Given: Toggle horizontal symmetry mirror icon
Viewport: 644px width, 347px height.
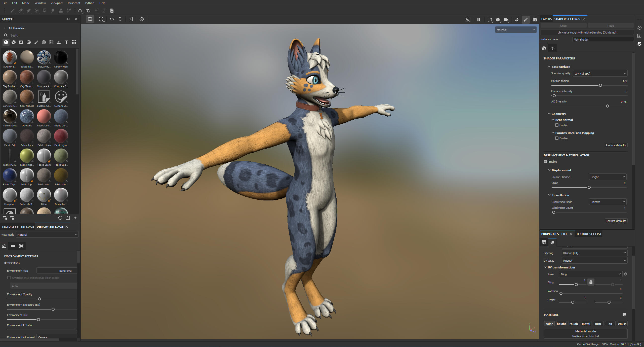Looking at the screenshot, I should pyautogui.click(x=112, y=19).
